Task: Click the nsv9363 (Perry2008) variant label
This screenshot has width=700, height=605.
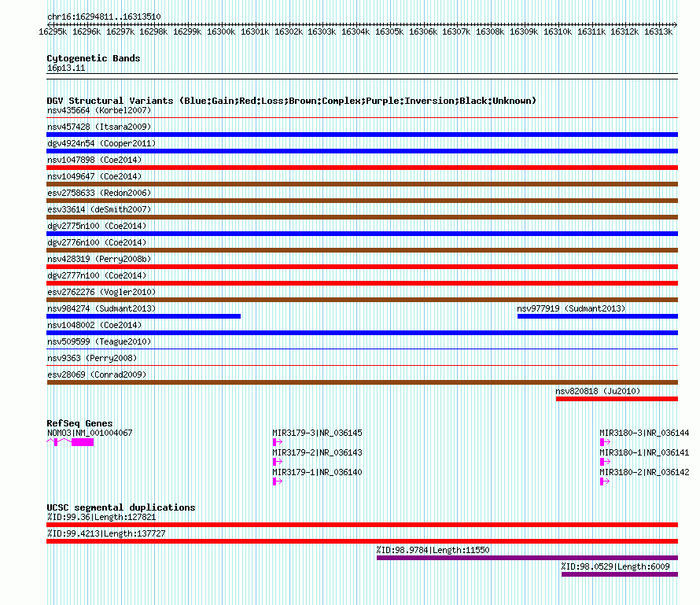Action: (x=92, y=358)
